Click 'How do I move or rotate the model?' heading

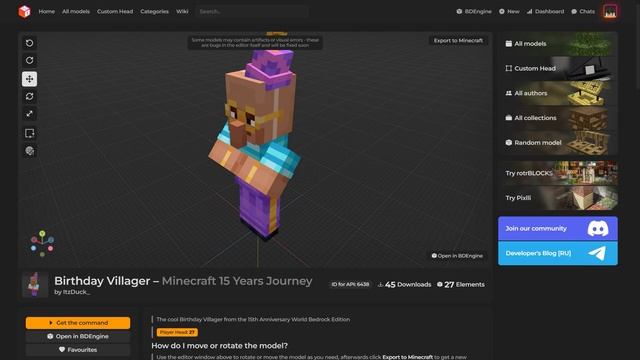(x=220, y=346)
